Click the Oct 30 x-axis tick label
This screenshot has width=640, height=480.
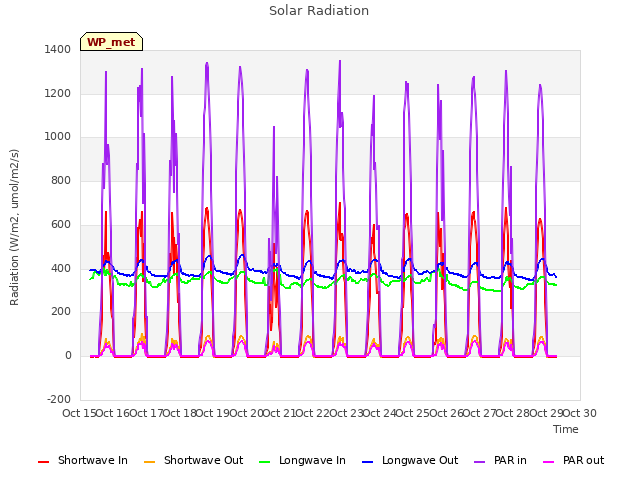(x=580, y=413)
